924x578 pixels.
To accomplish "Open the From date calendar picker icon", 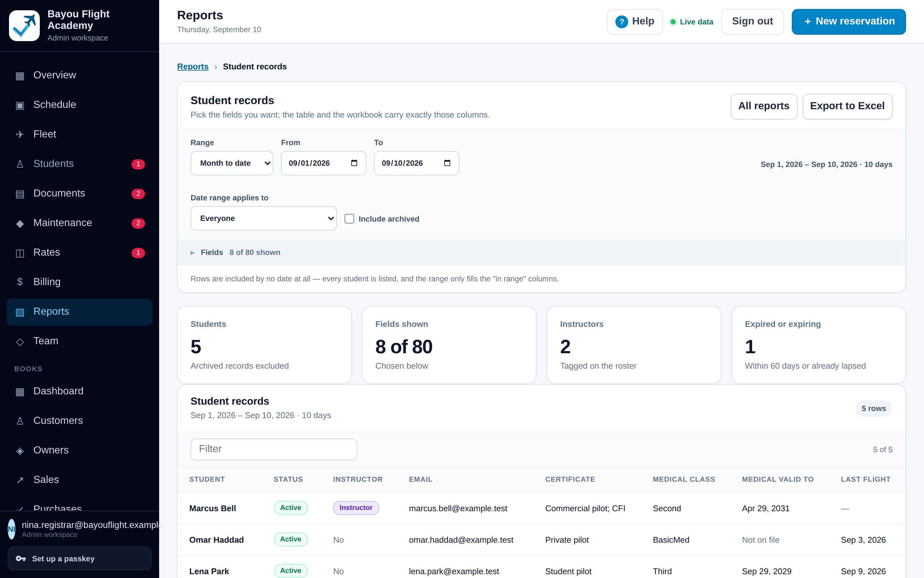I will 354,163.
